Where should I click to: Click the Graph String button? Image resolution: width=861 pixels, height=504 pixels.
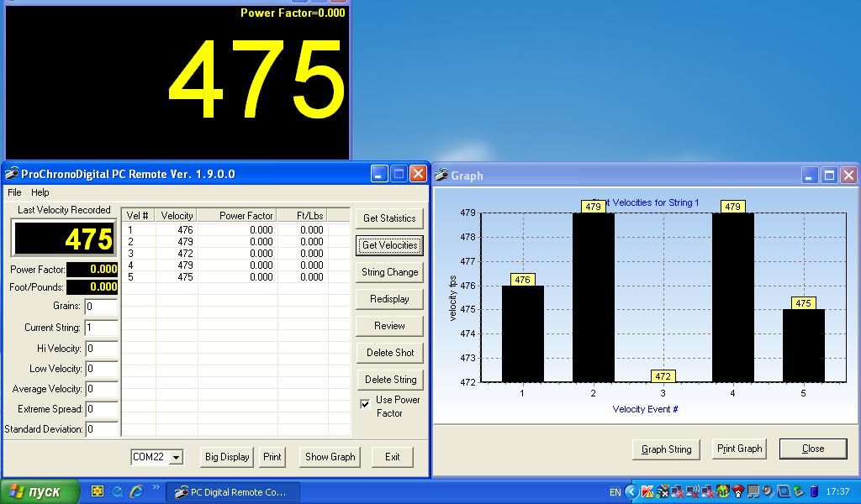point(666,449)
